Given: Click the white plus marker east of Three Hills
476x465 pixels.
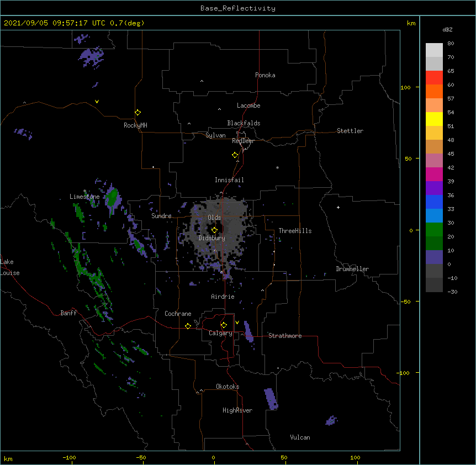Looking at the screenshot, I should click(338, 207).
